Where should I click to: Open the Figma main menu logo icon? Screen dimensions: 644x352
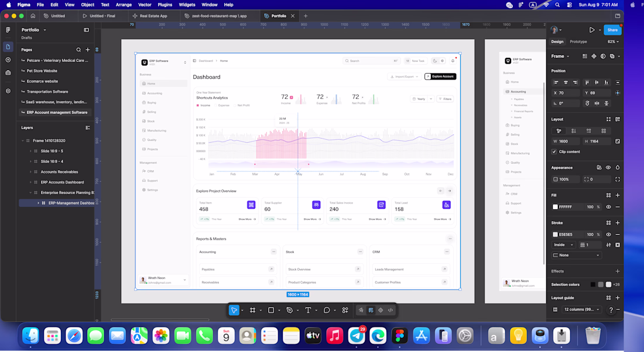tap(8, 30)
